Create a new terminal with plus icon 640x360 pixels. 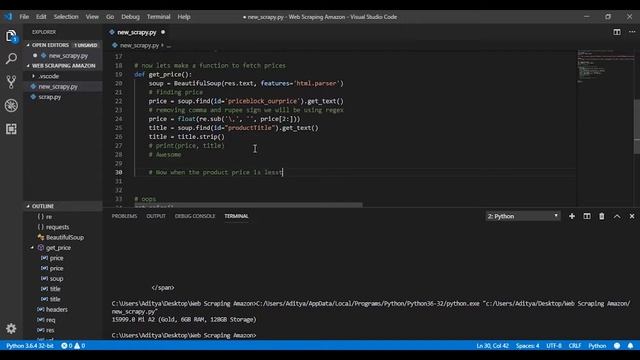coord(572,216)
